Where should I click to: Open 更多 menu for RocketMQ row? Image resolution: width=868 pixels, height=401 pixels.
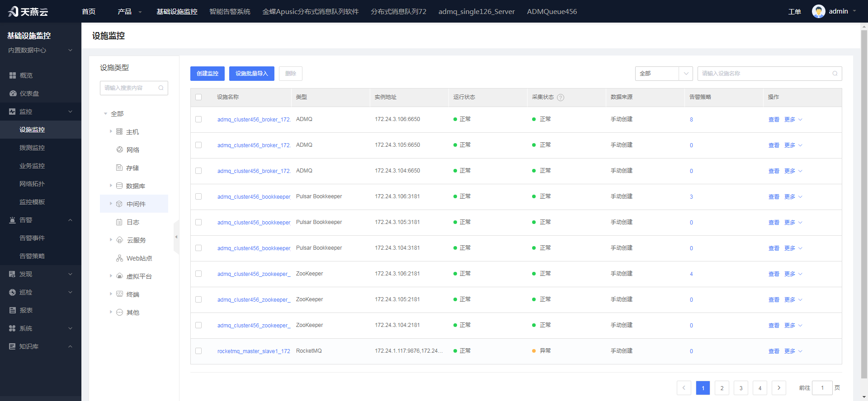click(793, 351)
